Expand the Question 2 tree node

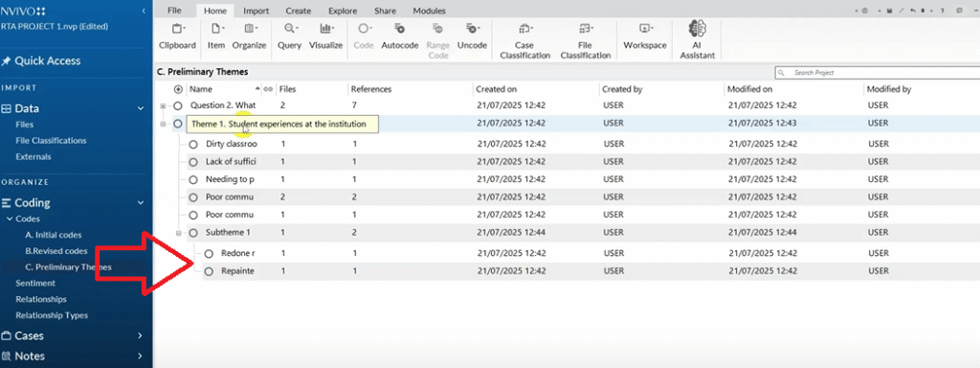[x=164, y=105]
